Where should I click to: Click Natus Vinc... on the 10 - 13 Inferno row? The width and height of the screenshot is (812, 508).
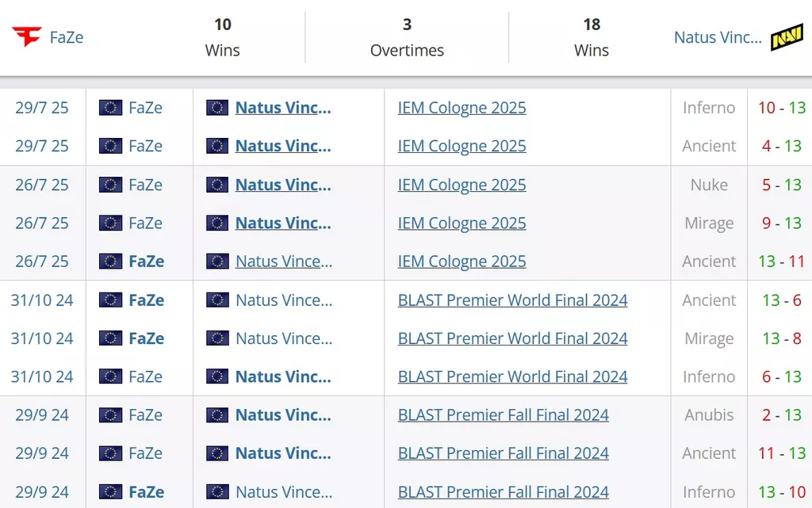[x=283, y=108]
